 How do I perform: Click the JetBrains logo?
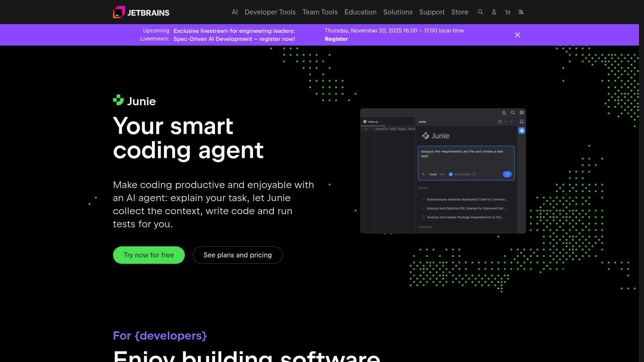pyautogui.click(x=141, y=12)
